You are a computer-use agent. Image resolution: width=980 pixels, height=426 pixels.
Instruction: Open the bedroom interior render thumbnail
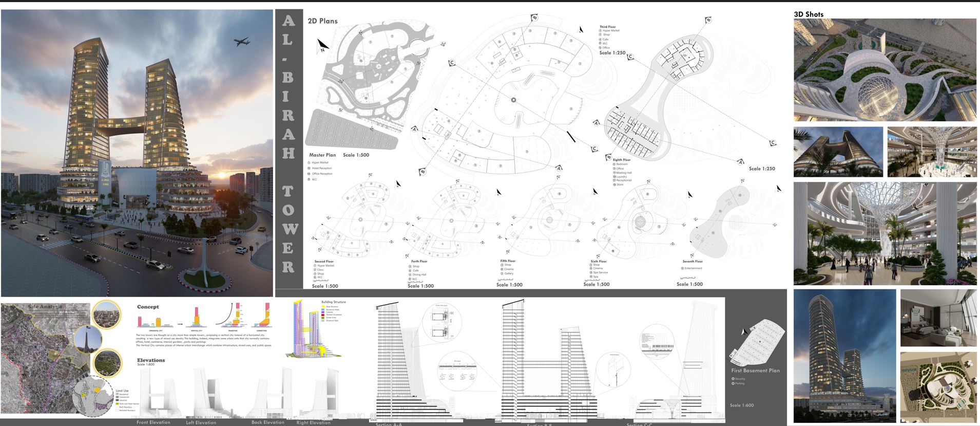938,318
